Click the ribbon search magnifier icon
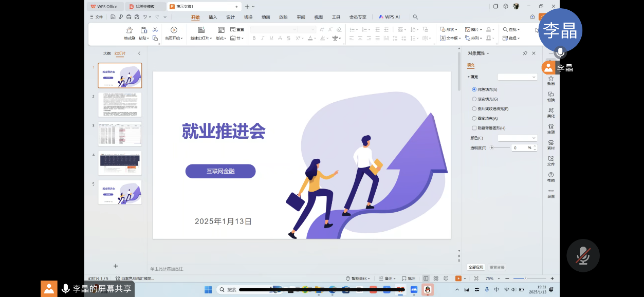The height and width of the screenshot is (297, 644). tap(415, 17)
